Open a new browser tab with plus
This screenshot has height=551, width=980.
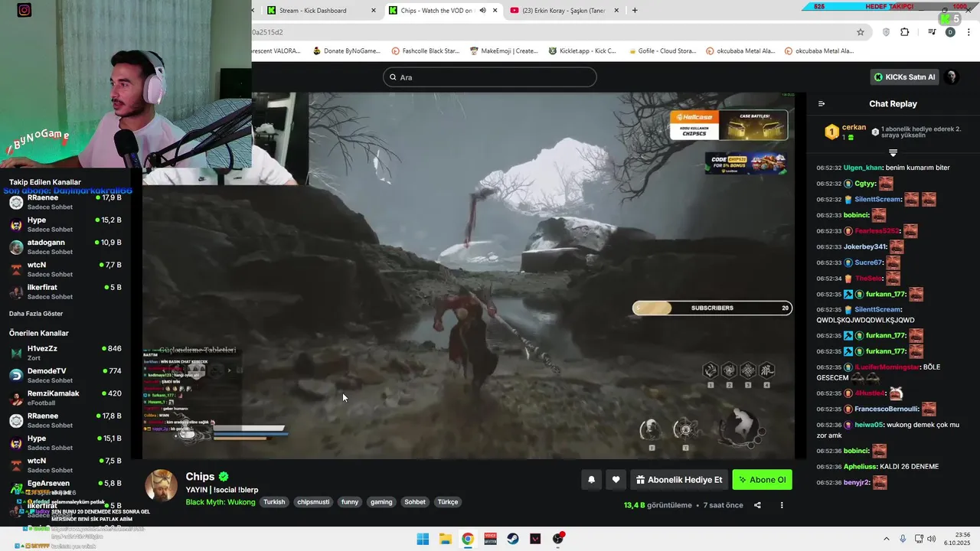coord(635,11)
